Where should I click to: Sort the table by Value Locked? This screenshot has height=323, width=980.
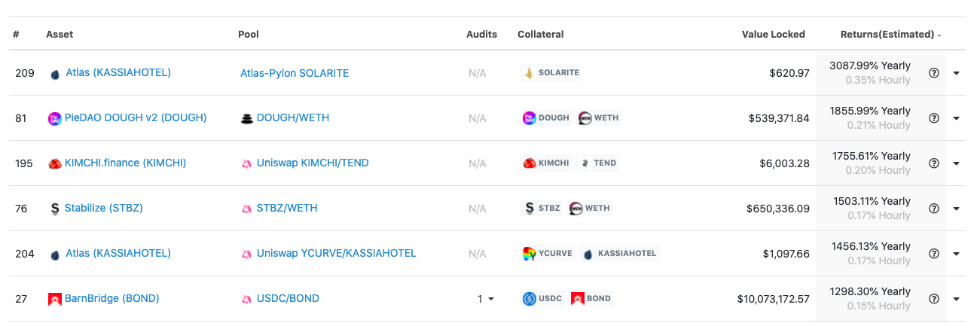(773, 35)
